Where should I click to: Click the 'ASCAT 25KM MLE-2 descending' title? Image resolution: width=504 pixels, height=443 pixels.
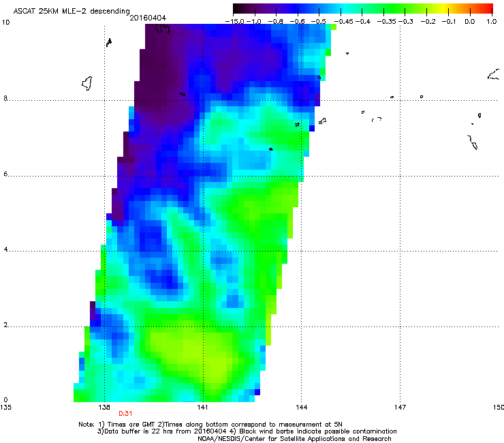click(72, 11)
